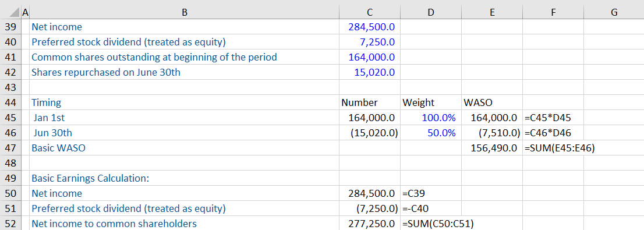Select 'Basic Earnings Calculation:' heading cell
The image size is (644, 230).
coord(185,178)
